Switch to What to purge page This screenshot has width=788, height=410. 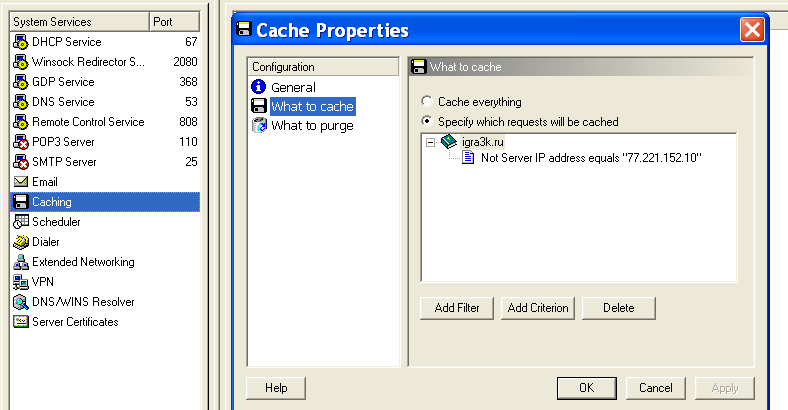click(312, 126)
